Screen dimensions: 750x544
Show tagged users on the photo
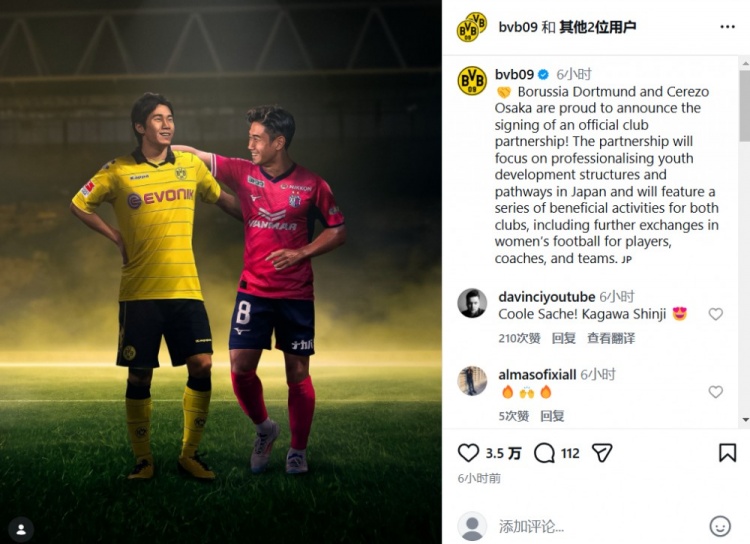(21, 530)
